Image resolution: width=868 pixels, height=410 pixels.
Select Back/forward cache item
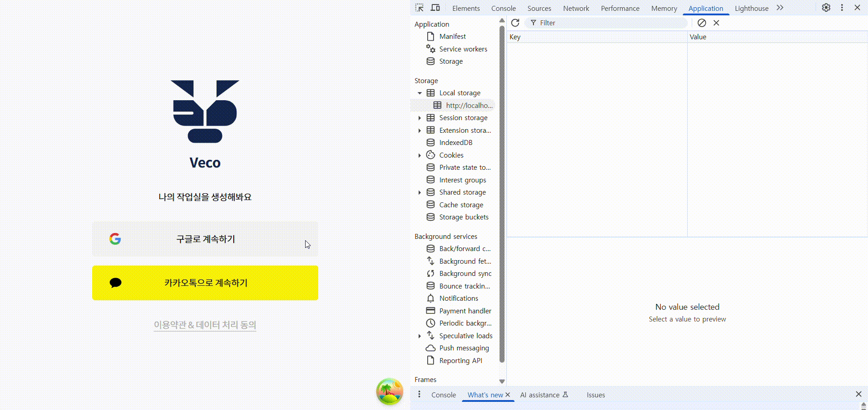465,248
